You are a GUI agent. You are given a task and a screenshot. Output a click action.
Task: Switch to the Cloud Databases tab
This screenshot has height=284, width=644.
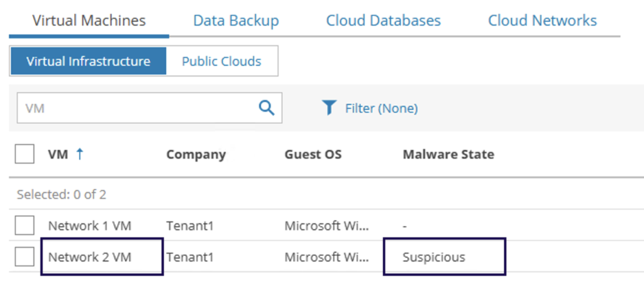click(x=383, y=20)
